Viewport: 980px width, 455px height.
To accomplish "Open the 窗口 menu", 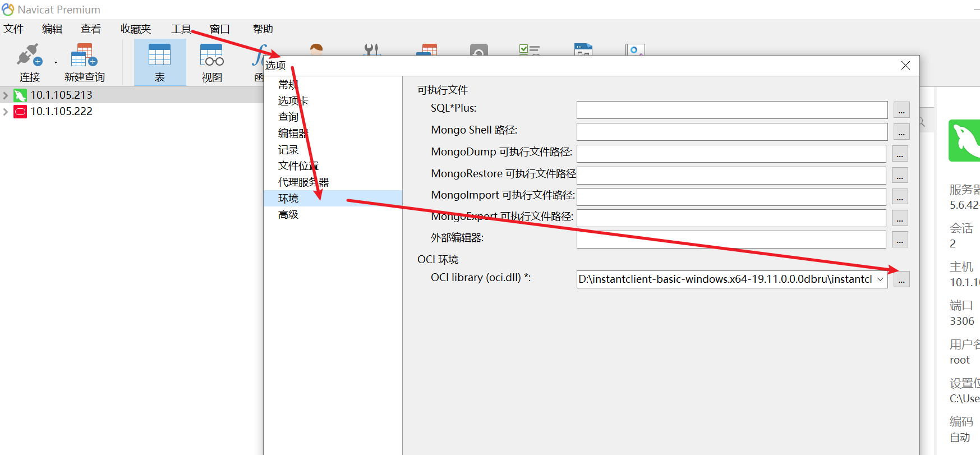I will pos(220,29).
